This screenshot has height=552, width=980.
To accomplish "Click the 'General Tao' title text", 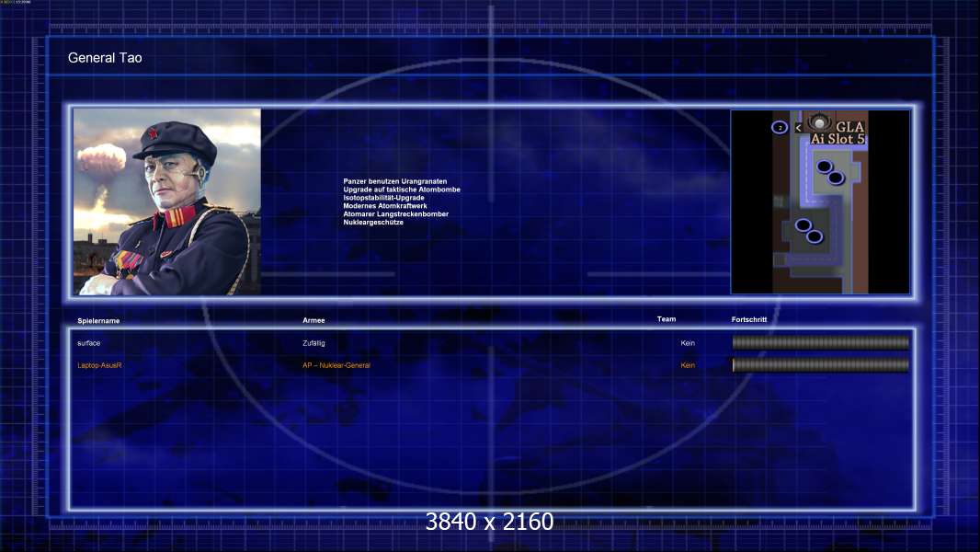I will 105,58.
